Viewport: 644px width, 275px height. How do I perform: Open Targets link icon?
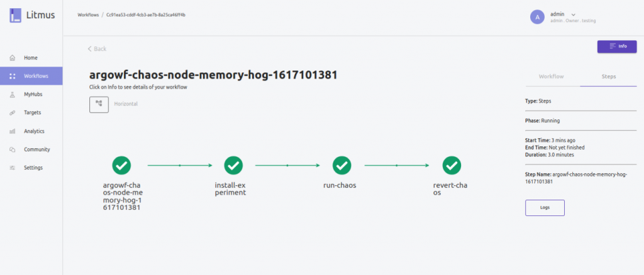(x=13, y=113)
